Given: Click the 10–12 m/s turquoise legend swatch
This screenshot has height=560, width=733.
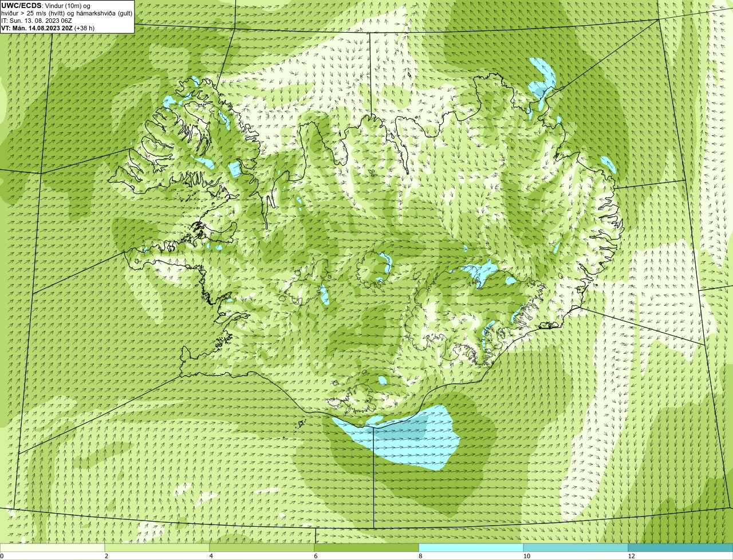Looking at the screenshot, I should (576, 548).
